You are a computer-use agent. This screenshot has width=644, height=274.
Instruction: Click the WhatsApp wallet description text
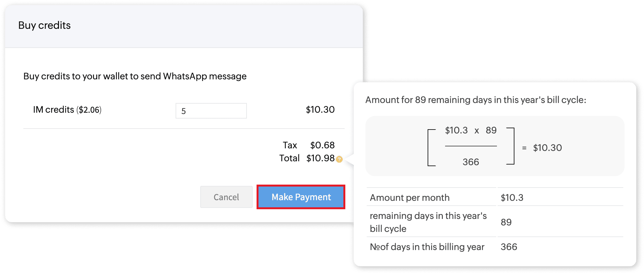135,76
